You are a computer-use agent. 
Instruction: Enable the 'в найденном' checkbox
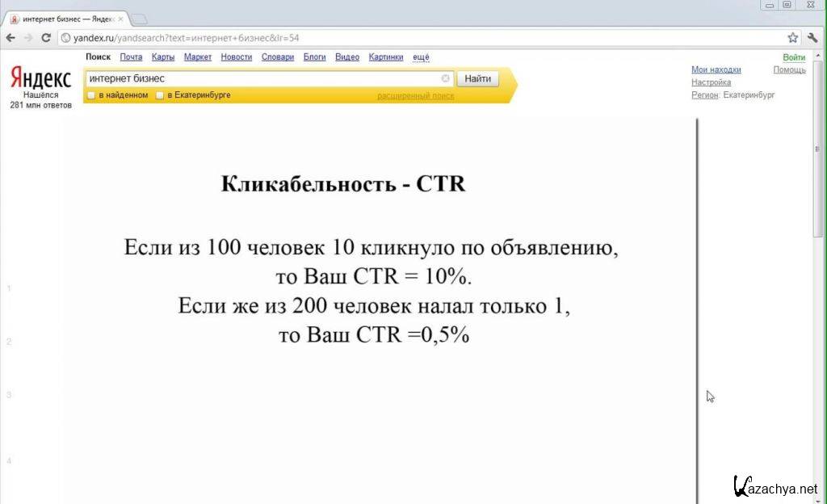point(91,95)
